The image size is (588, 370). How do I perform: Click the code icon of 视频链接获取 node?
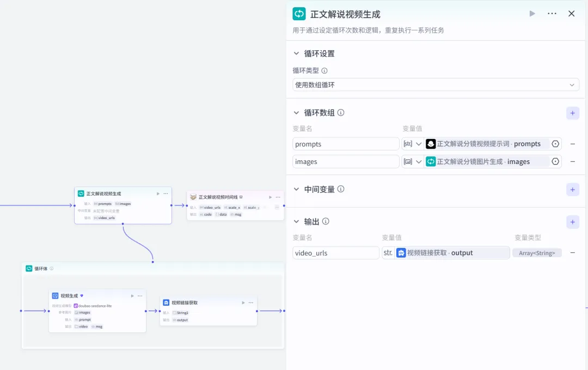point(166,302)
